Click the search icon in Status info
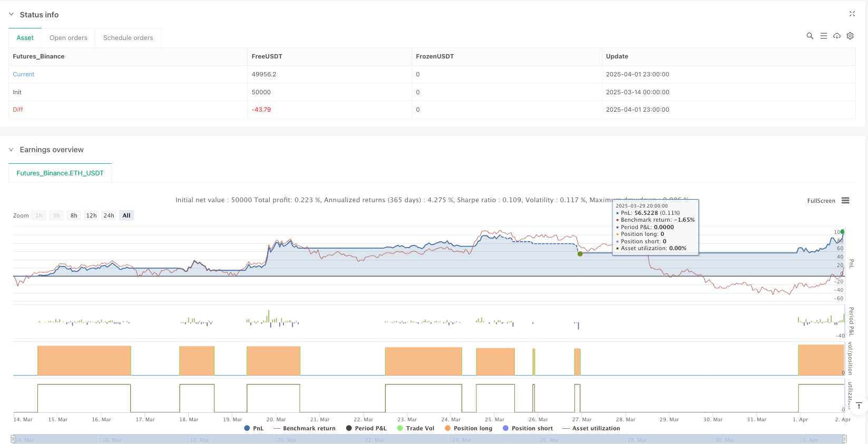This screenshot has width=868, height=444. click(x=810, y=36)
